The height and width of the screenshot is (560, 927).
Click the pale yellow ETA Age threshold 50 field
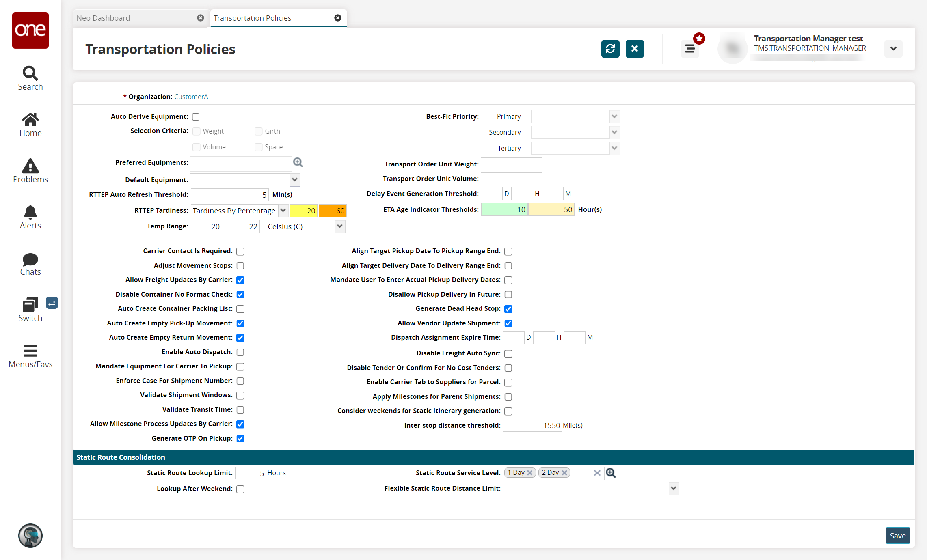(551, 209)
